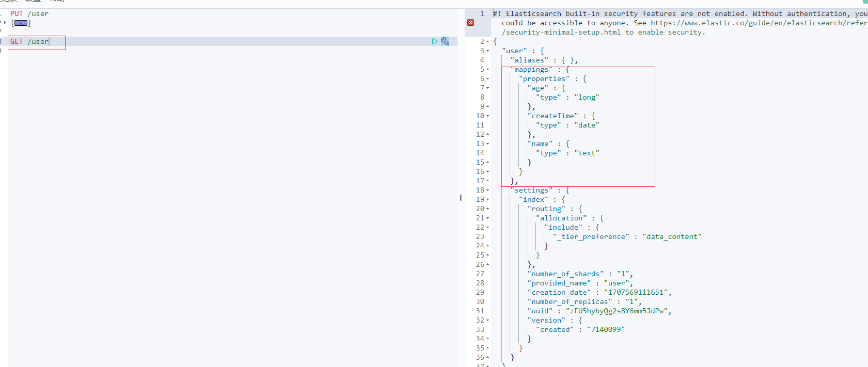The height and width of the screenshot is (367, 868).
Task: Click the red error marker on line 1
Action: (x=470, y=23)
